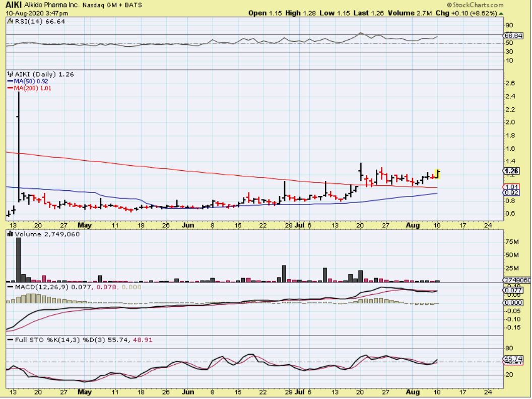Click the tallest volume bar in April
This screenshot has height=399, width=532.
coord(18,260)
